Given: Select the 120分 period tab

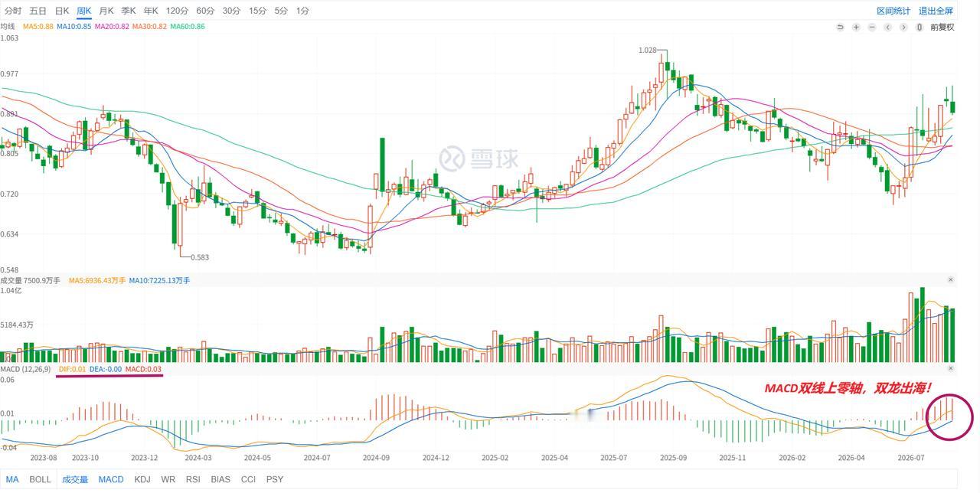Looking at the screenshot, I should tap(177, 11).
